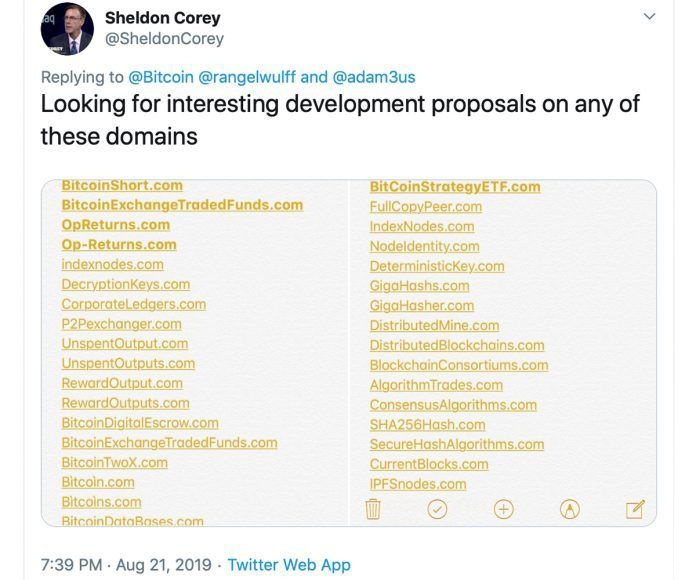
Task: Click the Sheldon Corey display name
Action: pos(162,17)
